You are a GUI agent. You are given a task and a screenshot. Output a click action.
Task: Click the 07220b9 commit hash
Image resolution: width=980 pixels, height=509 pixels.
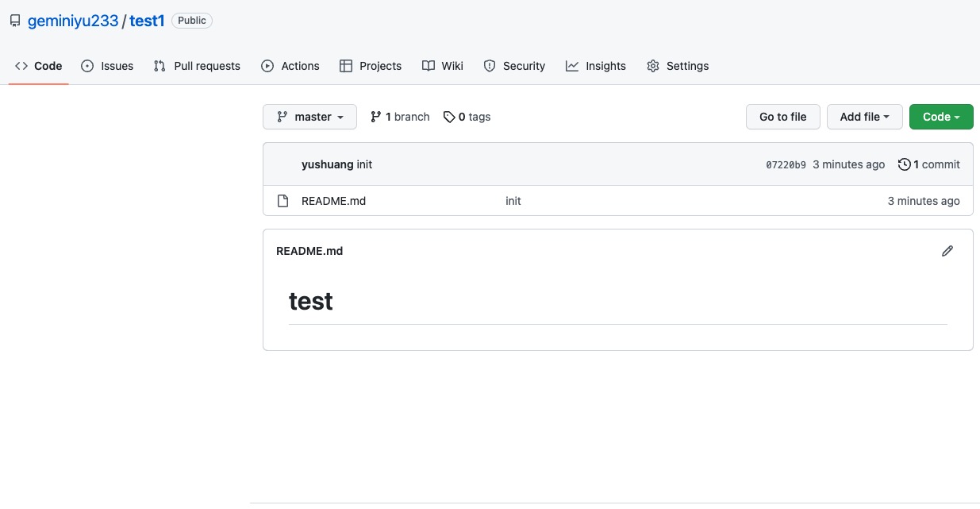click(786, 165)
